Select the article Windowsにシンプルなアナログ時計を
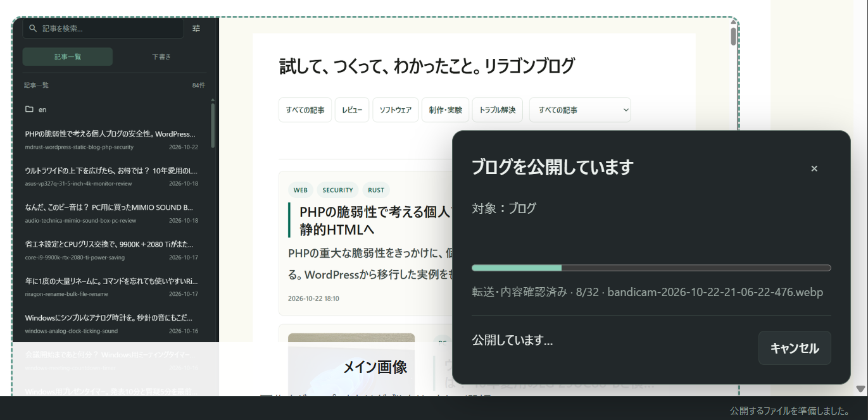The image size is (868, 420). pyautogui.click(x=111, y=323)
